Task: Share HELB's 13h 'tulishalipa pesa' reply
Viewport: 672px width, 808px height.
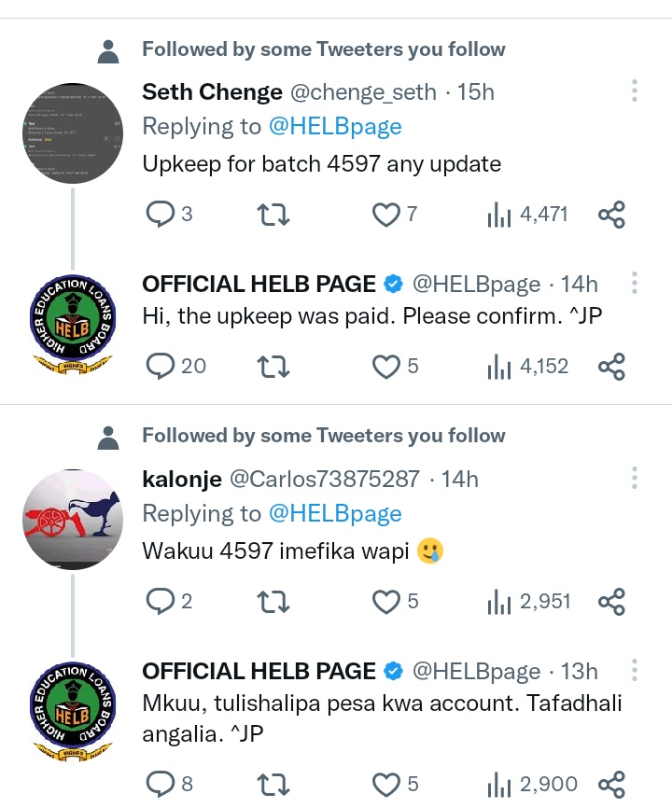Action: click(611, 785)
